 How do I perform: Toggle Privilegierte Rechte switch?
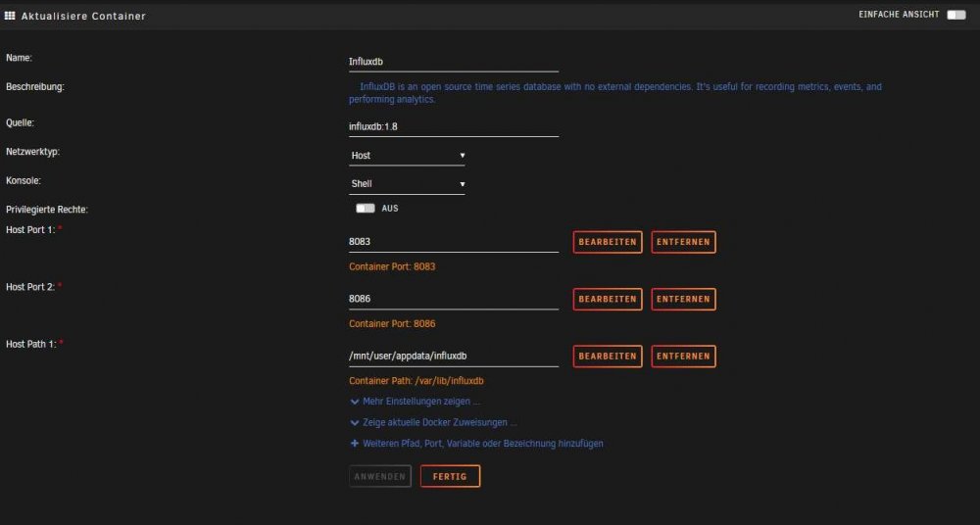click(x=366, y=208)
